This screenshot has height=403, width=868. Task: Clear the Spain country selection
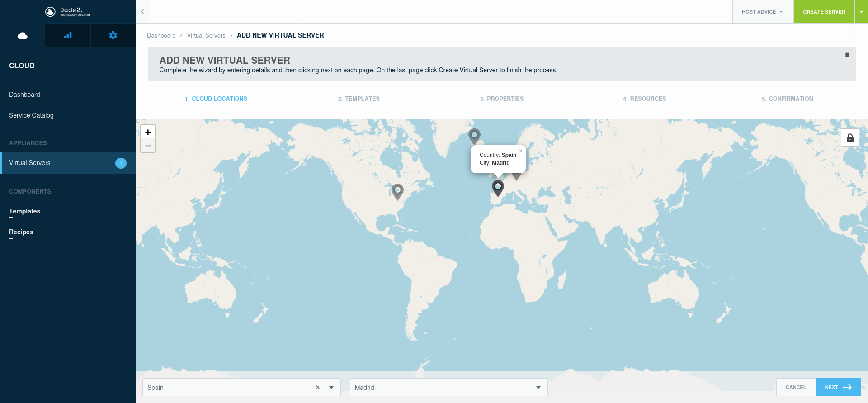click(x=318, y=387)
